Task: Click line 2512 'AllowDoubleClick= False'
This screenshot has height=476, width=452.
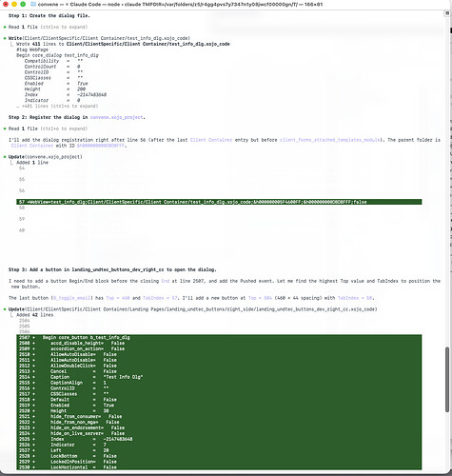Action: (x=219, y=366)
